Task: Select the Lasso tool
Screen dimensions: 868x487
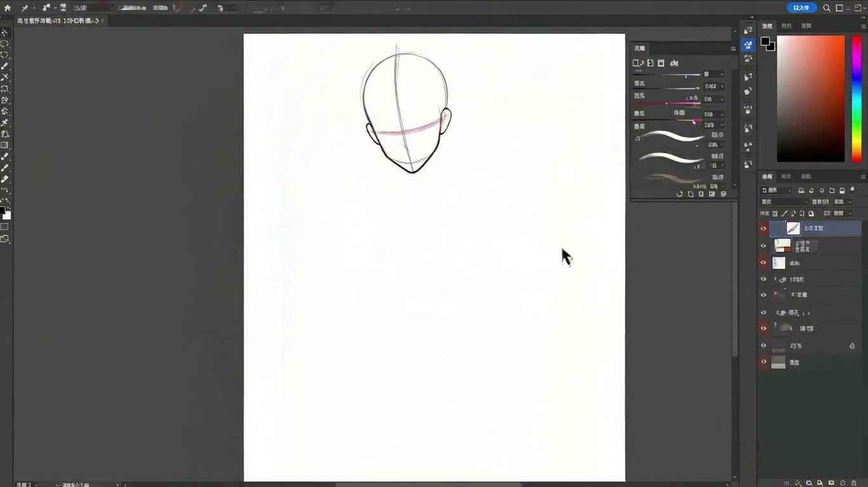Action: coord(4,55)
